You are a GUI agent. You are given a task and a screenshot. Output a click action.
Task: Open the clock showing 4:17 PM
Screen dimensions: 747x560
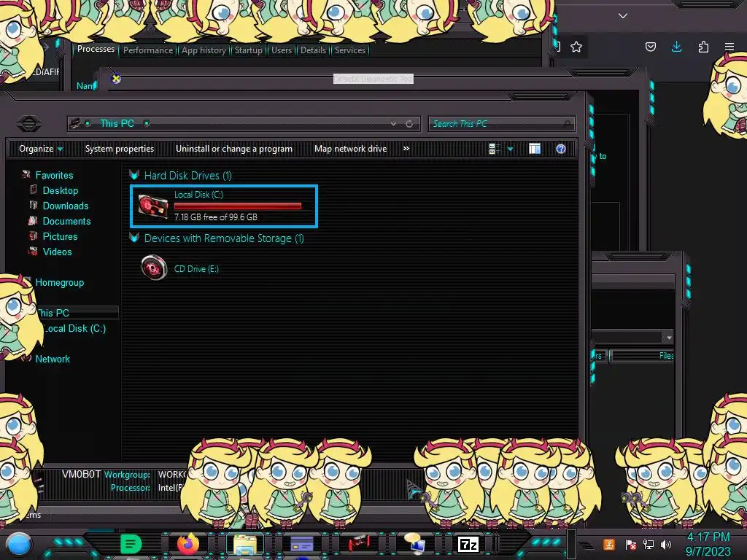tap(708, 544)
